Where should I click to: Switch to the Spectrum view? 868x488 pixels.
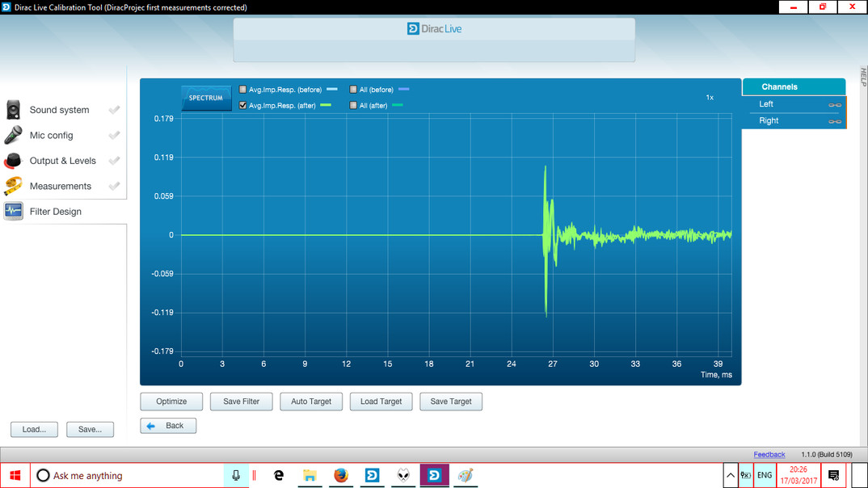[x=206, y=98]
